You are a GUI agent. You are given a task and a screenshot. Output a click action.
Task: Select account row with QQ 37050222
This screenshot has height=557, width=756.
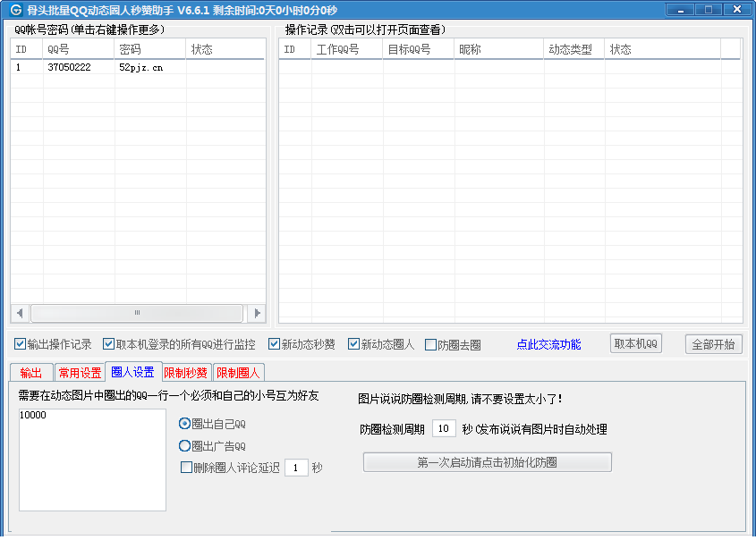click(138, 67)
